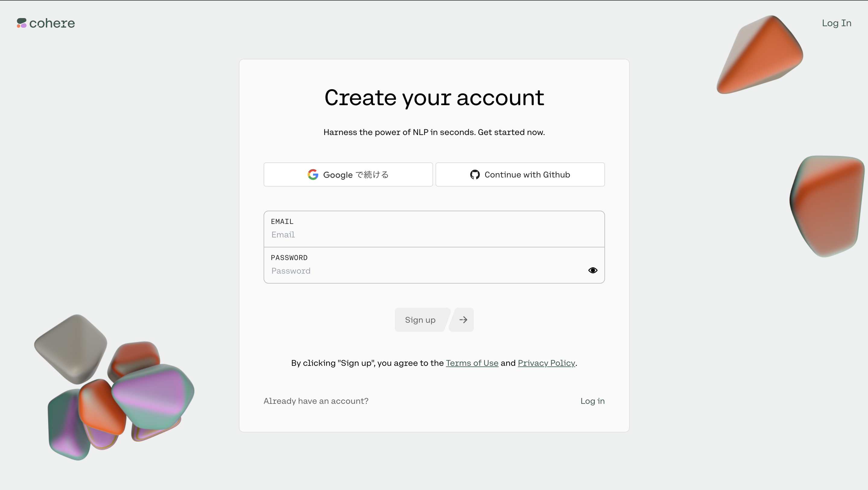The width and height of the screenshot is (868, 490).
Task: Click the Google G logo icon
Action: (x=313, y=174)
